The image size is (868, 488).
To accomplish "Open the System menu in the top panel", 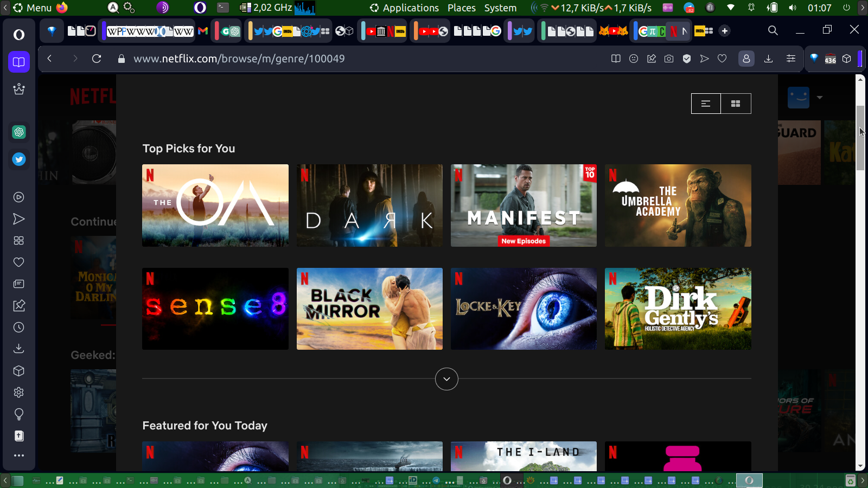I will pyautogui.click(x=500, y=8).
